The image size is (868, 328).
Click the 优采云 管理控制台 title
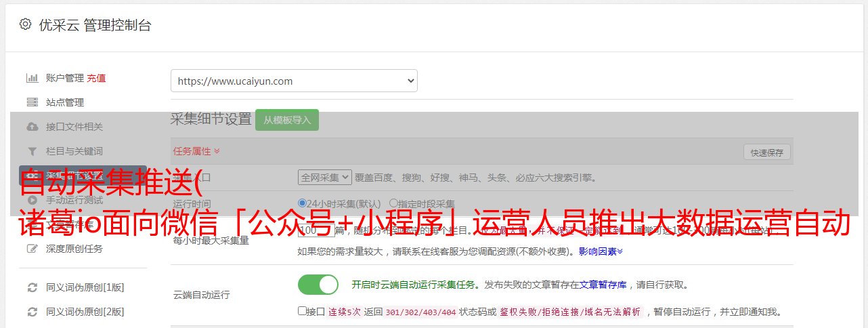coord(95,25)
